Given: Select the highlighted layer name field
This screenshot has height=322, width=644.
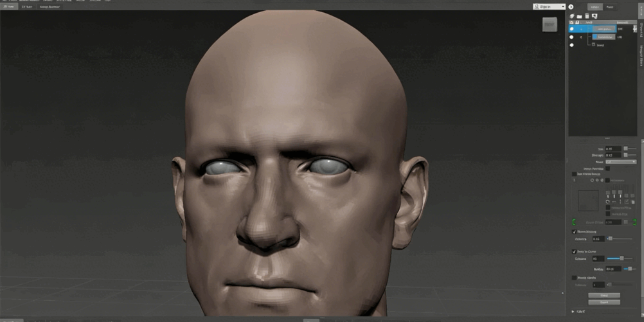Looking at the screenshot, I should (604, 29).
